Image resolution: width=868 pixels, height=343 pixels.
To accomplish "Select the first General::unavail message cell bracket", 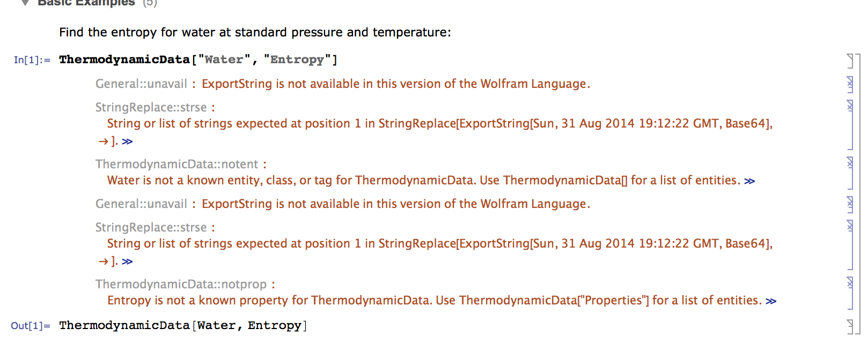I will click(x=850, y=84).
